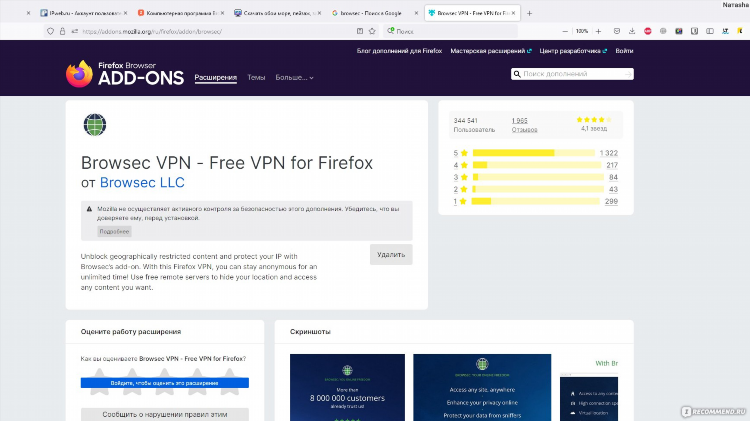Click the colorful square extension icon

pos(679,31)
